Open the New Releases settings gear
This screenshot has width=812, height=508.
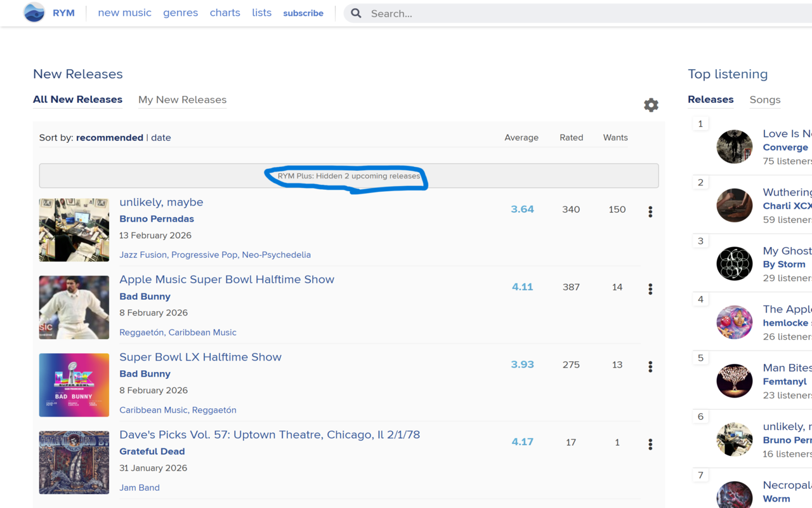coord(651,105)
